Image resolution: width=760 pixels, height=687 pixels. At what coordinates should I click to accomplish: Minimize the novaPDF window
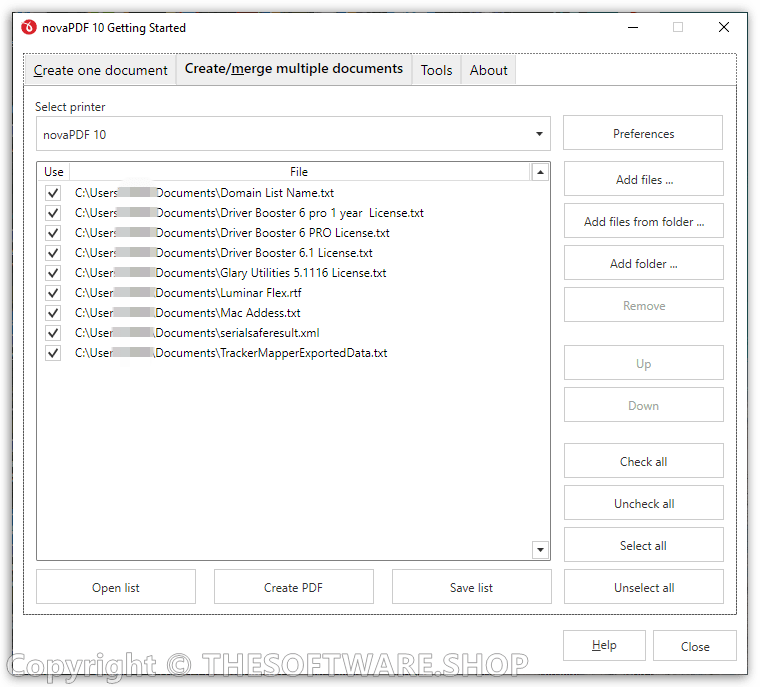click(x=633, y=27)
